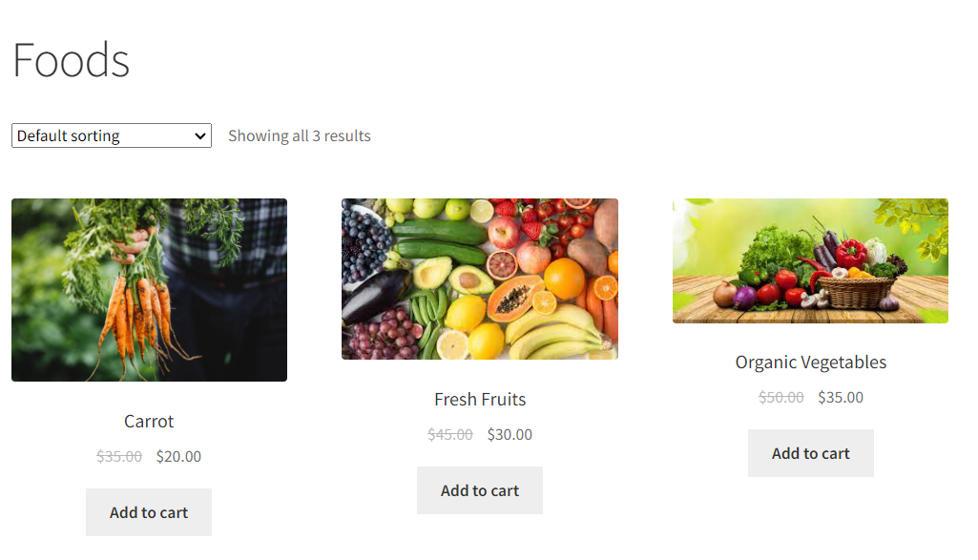The image size is (978, 560).
Task: Open the Carrot product image
Action: pyautogui.click(x=149, y=290)
